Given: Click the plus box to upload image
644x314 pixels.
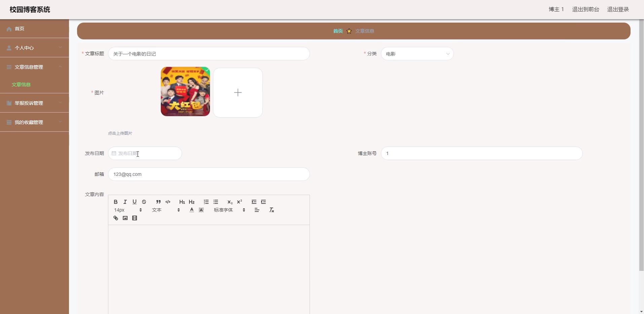Looking at the screenshot, I should tap(238, 93).
